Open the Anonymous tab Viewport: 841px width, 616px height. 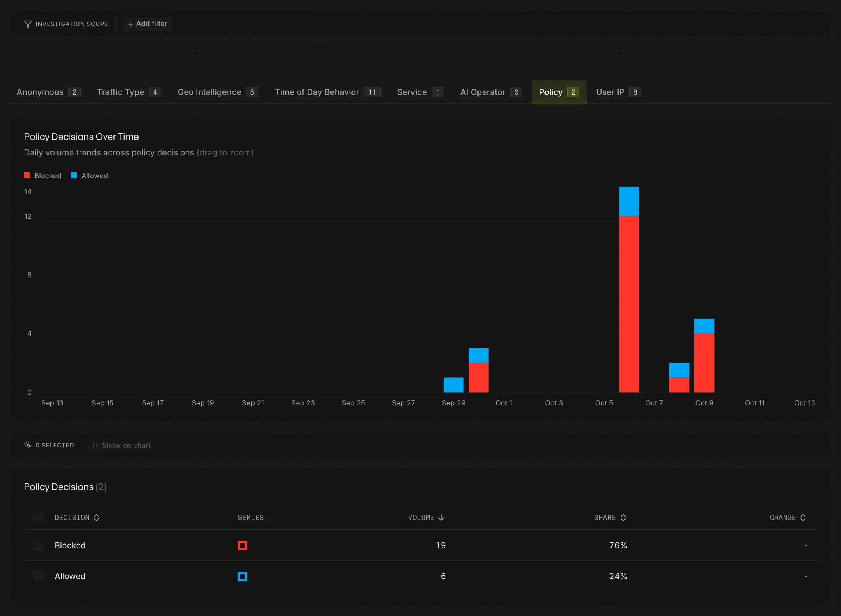[49, 92]
